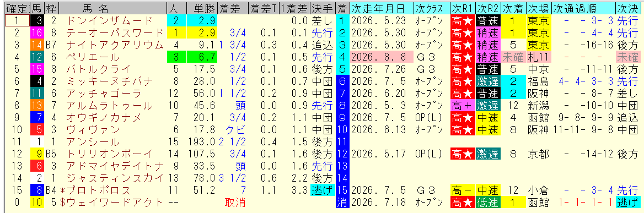Click the 1着差 column header
Image resolution: width=644 pixels, height=213 pixels.
point(295,8)
